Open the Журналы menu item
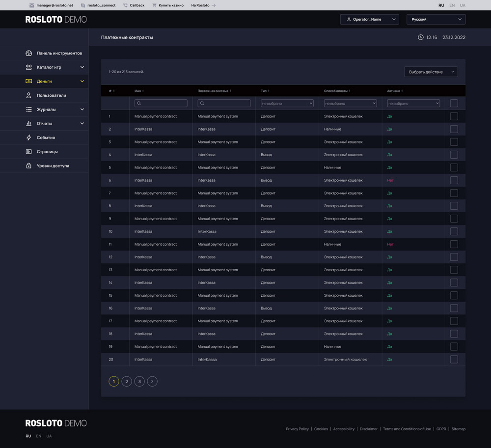491x448 pixels. [x=46, y=110]
